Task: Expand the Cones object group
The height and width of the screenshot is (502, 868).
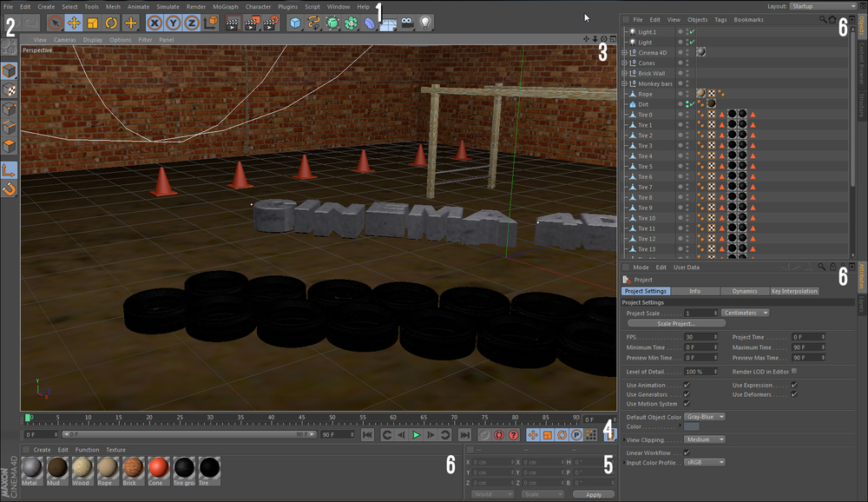Action: 624,63
